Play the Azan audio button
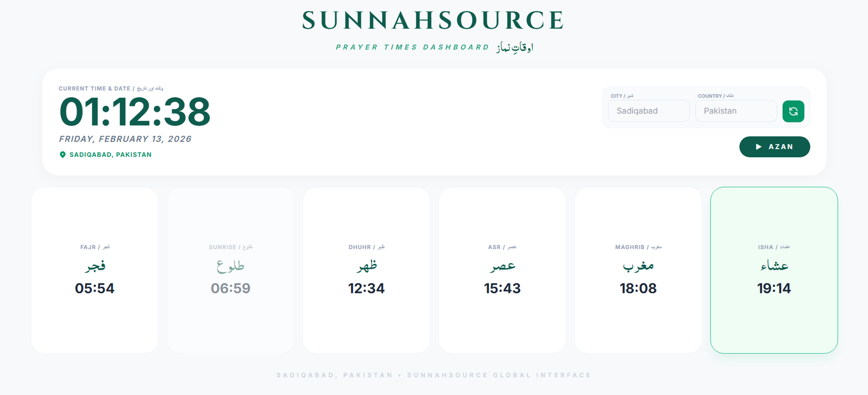The width and height of the screenshot is (868, 395). (x=774, y=146)
